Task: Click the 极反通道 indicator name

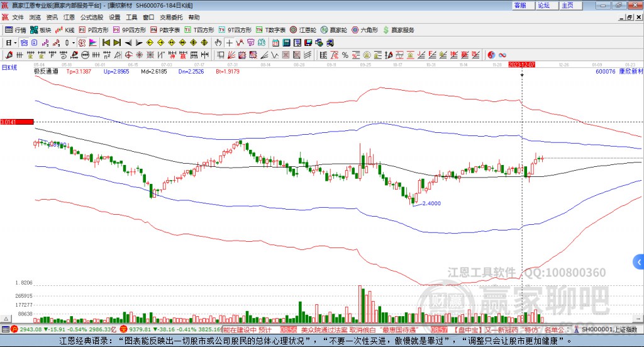Action: pos(46,71)
